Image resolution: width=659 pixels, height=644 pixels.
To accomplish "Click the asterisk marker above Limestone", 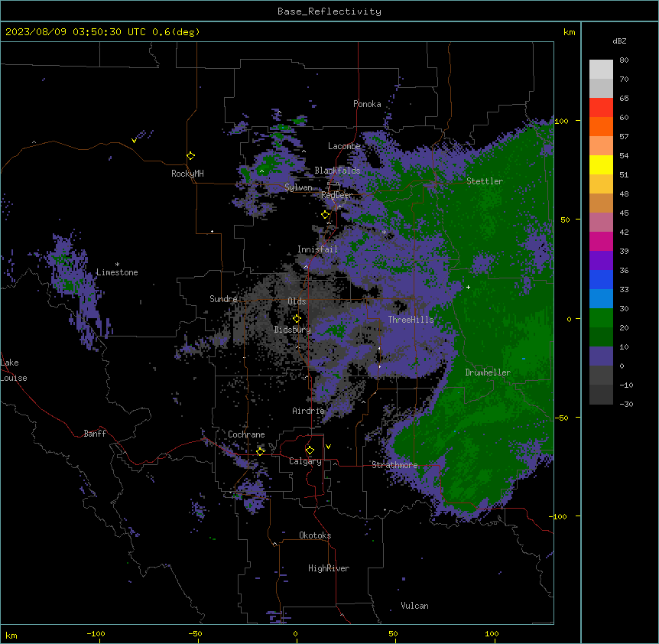I will pyautogui.click(x=117, y=265).
